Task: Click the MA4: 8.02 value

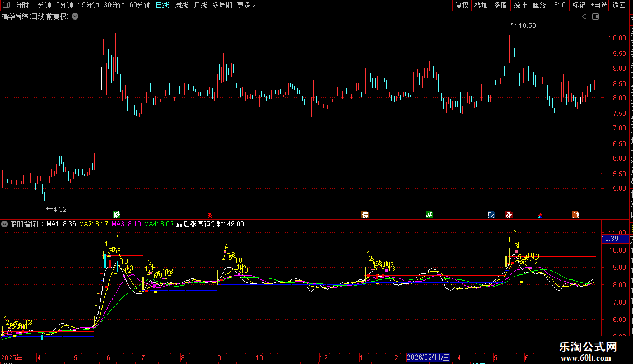Action: 159,224
